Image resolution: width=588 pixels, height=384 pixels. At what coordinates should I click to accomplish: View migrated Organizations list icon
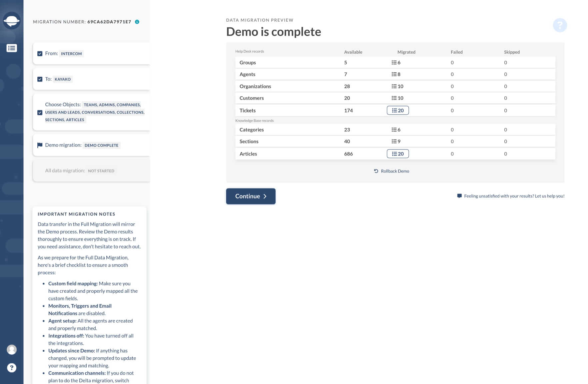point(394,86)
